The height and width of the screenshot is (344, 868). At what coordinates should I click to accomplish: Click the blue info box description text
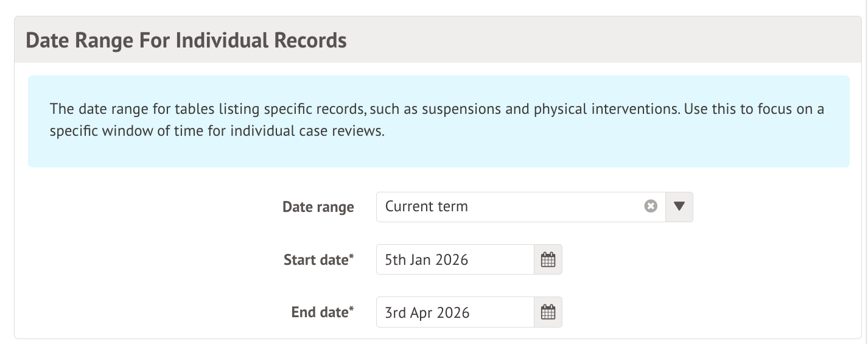pos(437,121)
